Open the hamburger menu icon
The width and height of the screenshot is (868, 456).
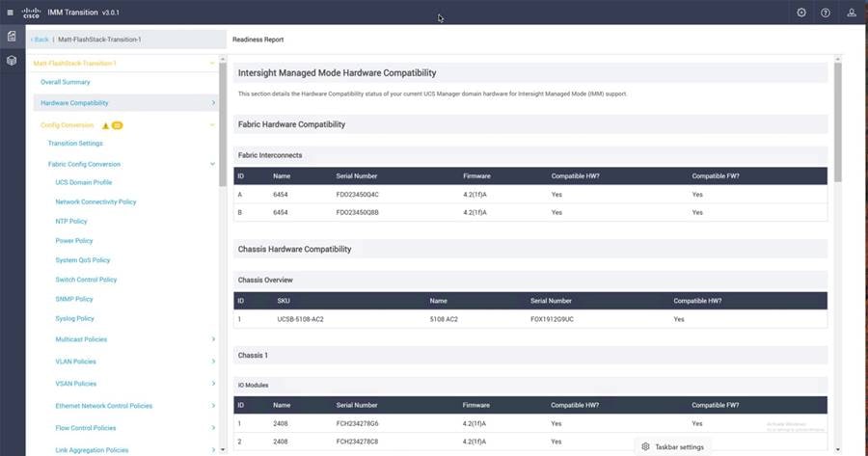tap(10, 13)
